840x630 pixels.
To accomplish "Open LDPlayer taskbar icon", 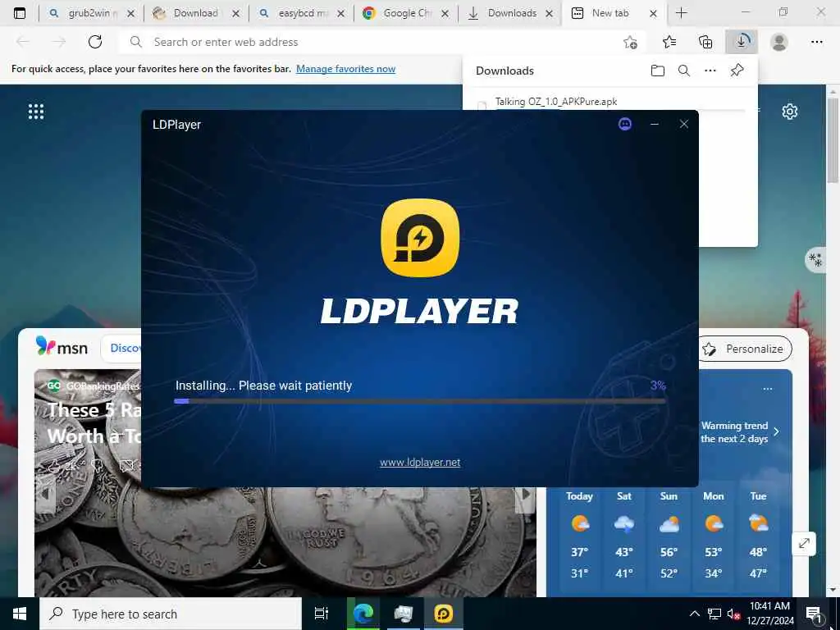I will [x=444, y=614].
